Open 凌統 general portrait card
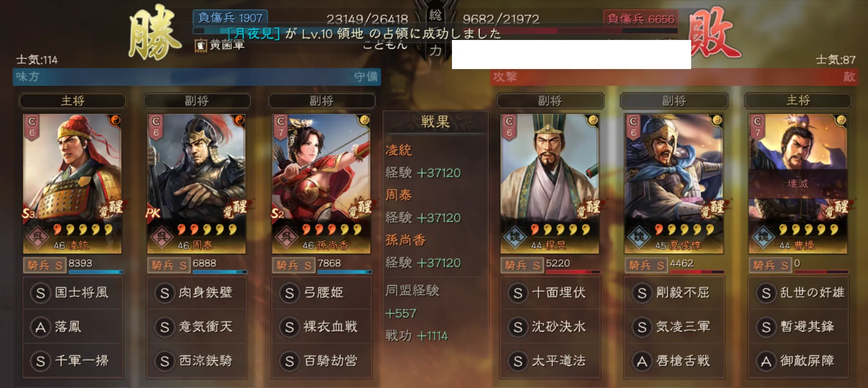 [72, 184]
